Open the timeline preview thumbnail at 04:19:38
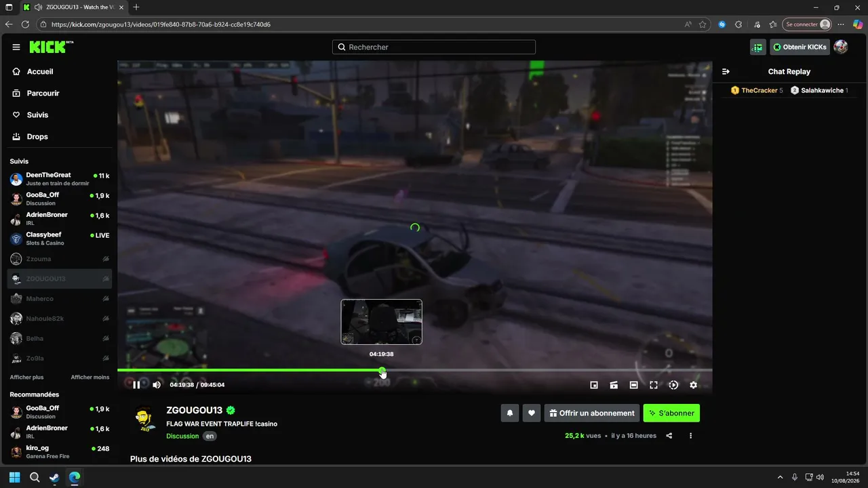 381,322
